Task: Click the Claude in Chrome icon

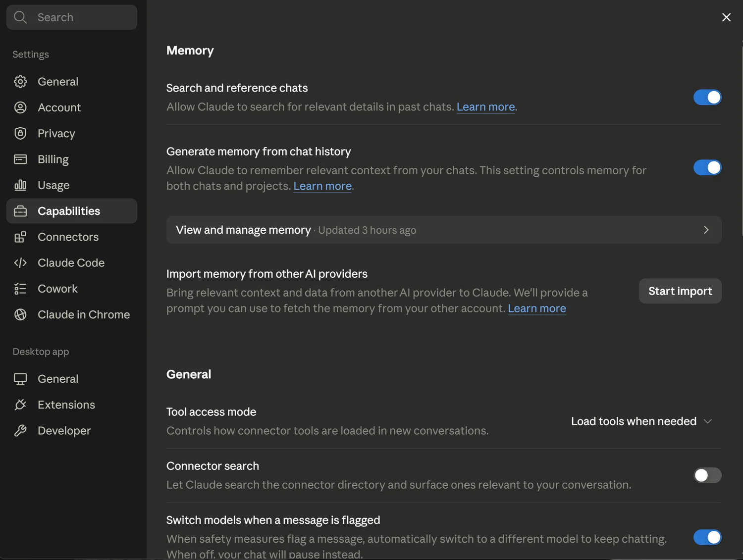Action: [20, 314]
